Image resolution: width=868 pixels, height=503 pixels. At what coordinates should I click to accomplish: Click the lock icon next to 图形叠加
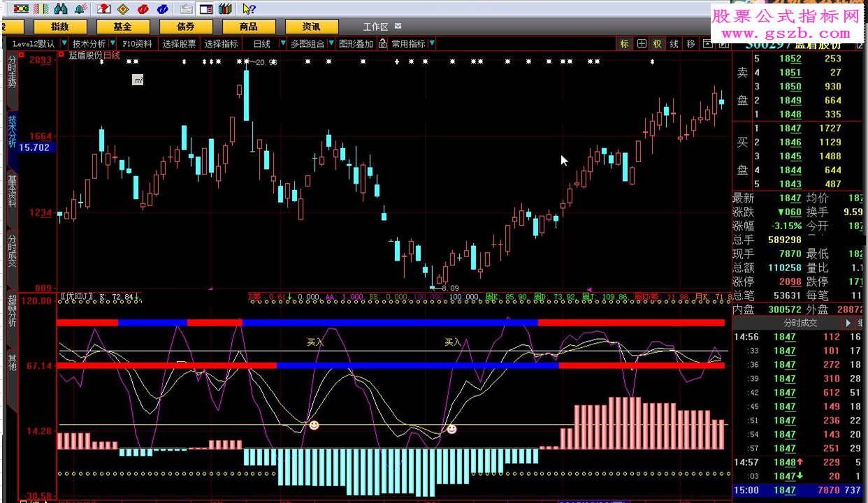pos(382,44)
